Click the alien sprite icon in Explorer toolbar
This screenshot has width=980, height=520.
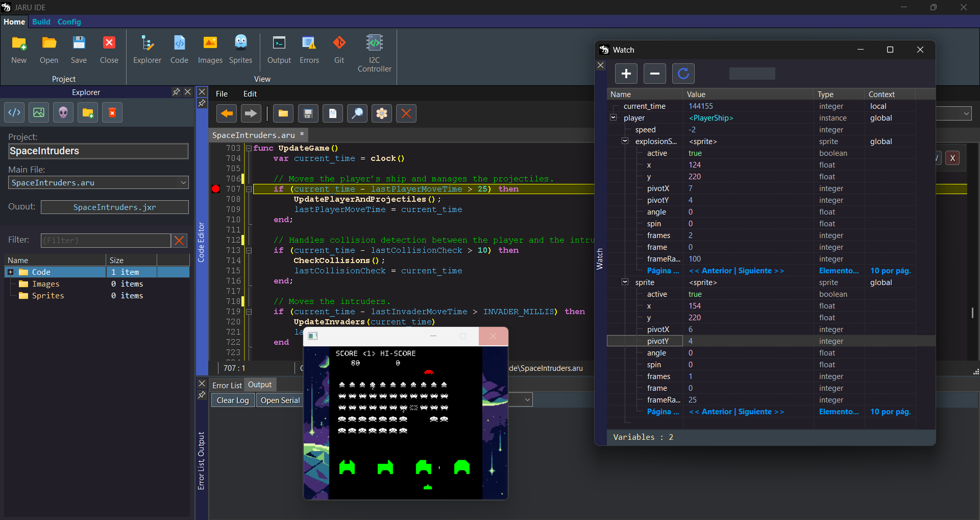click(x=63, y=112)
